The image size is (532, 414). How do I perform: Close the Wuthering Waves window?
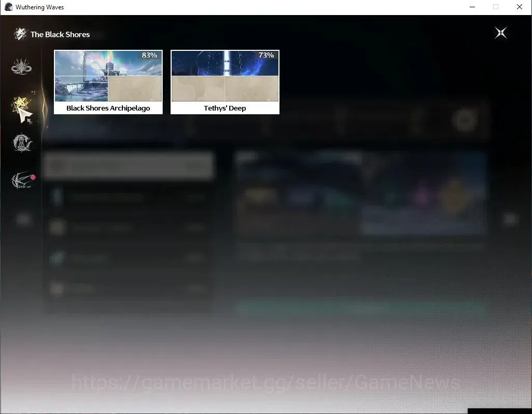(x=520, y=7)
